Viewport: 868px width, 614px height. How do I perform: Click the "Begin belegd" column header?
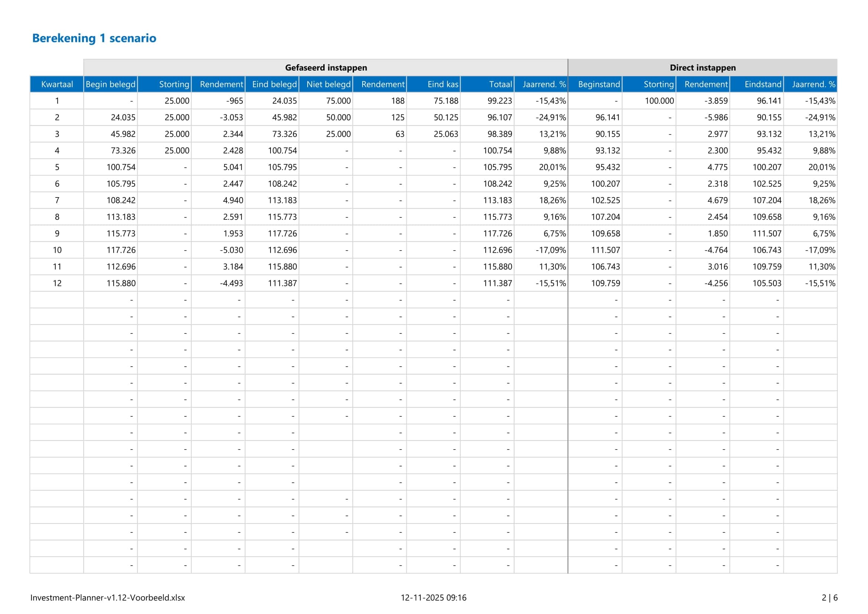(x=111, y=84)
